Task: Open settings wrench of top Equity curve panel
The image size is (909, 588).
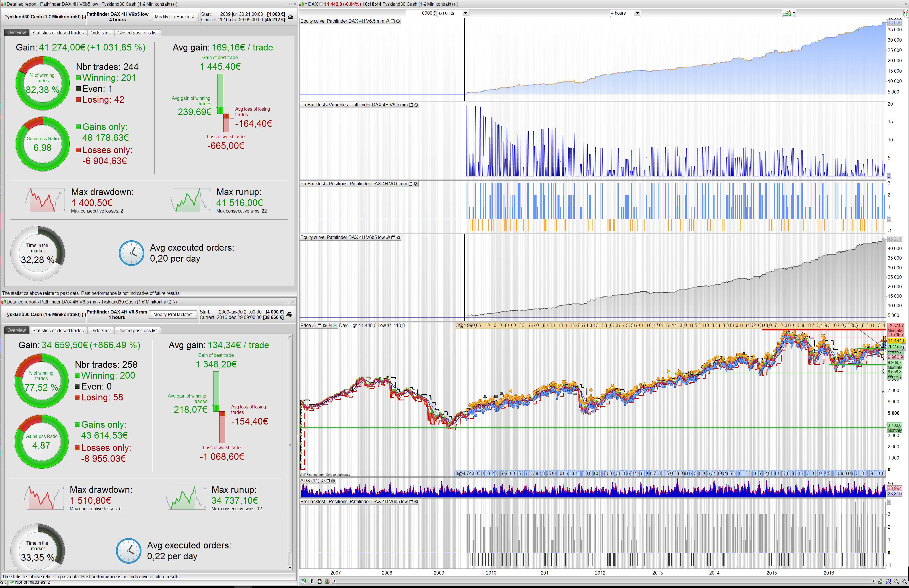Action: pos(388,22)
